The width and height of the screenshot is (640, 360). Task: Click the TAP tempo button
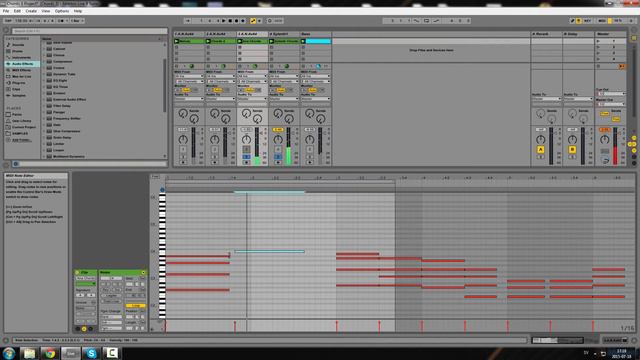tap(8, 21)
